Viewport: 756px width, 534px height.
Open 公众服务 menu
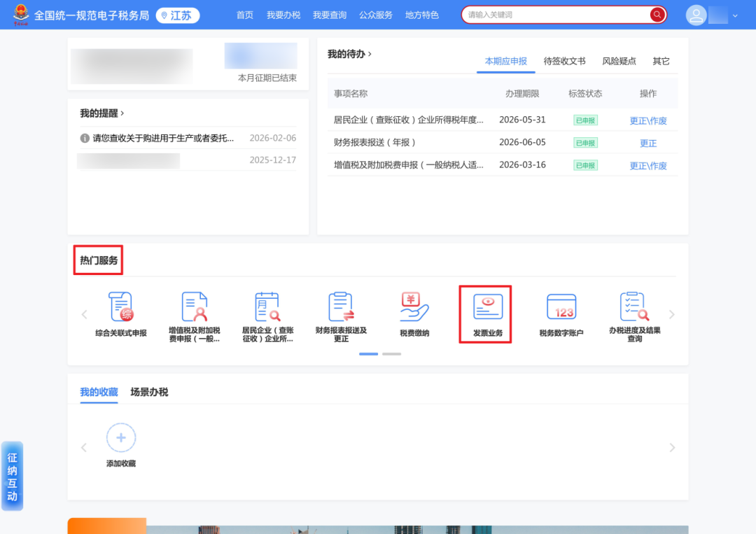376,15
